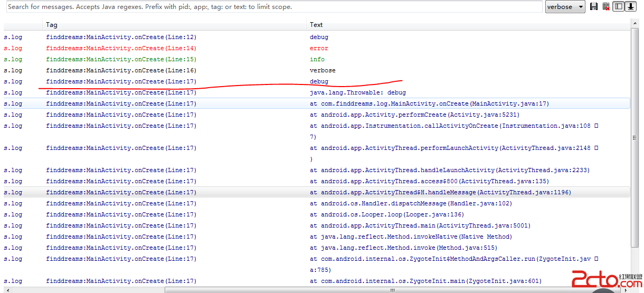Click the vertical scrollbar up arrow
Screen dimensions: 644x293
(x=636, y=24)
